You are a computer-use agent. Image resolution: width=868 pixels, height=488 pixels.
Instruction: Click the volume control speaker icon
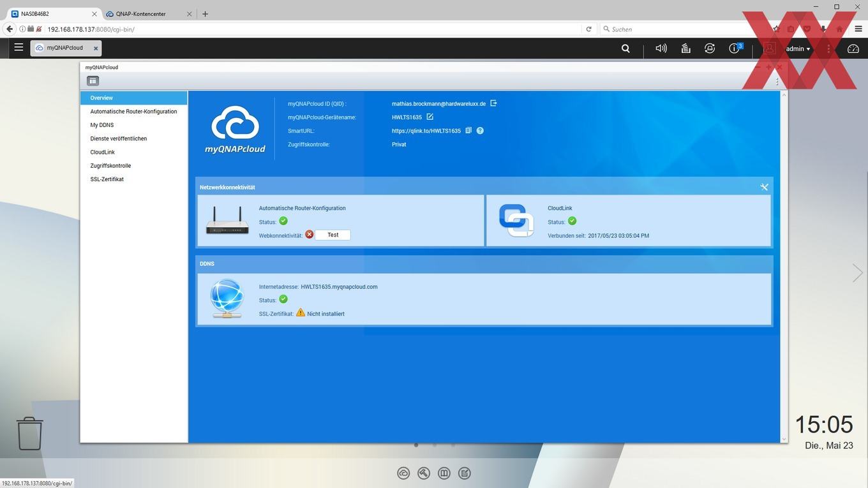(661, 48)
